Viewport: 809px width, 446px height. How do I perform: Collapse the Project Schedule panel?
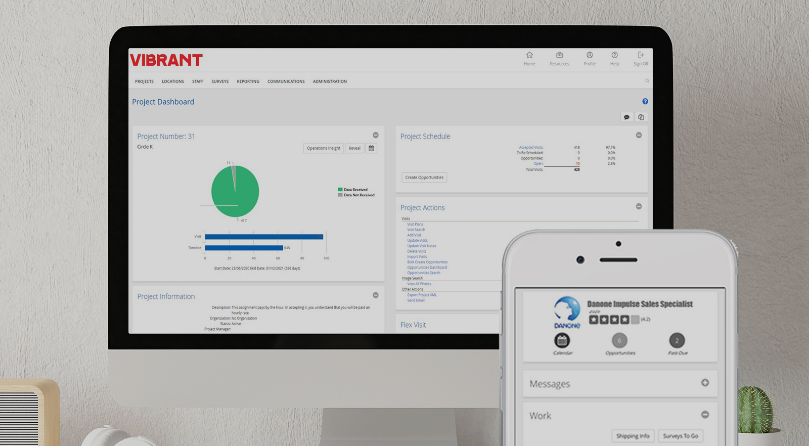click(x=639, y=135)
